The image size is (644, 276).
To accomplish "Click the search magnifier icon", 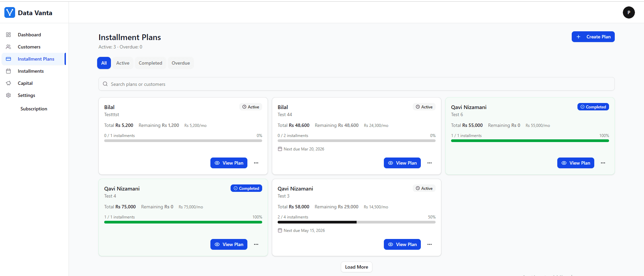I will tap(105, 84).
